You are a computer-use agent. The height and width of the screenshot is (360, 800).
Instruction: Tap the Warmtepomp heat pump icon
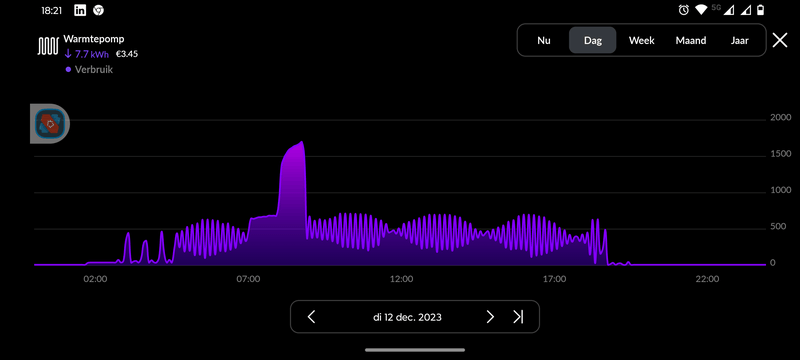[48, 46]
